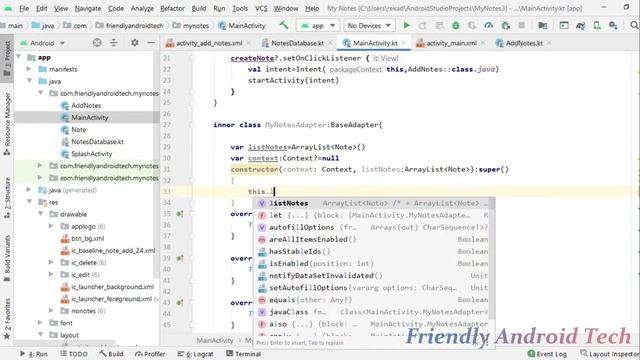This screenshot has height=360, width=640.
Task: Open the No Devices dropdown
Action: click(369, 25)
